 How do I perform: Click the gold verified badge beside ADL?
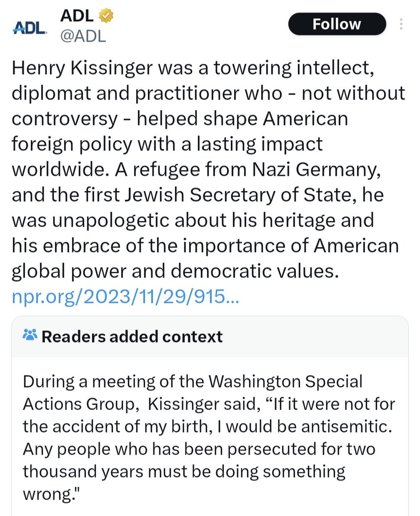[x=106, y=16]
